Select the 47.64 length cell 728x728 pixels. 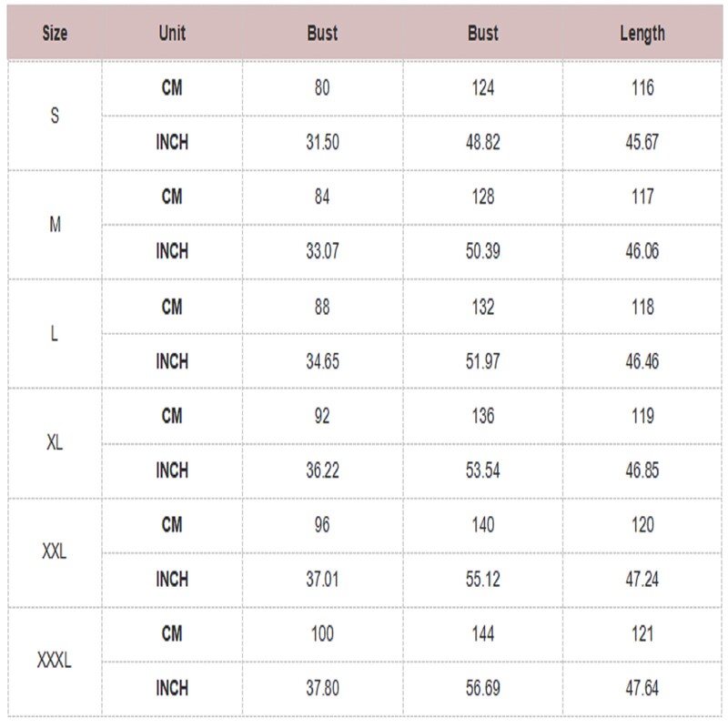(642, 689)
